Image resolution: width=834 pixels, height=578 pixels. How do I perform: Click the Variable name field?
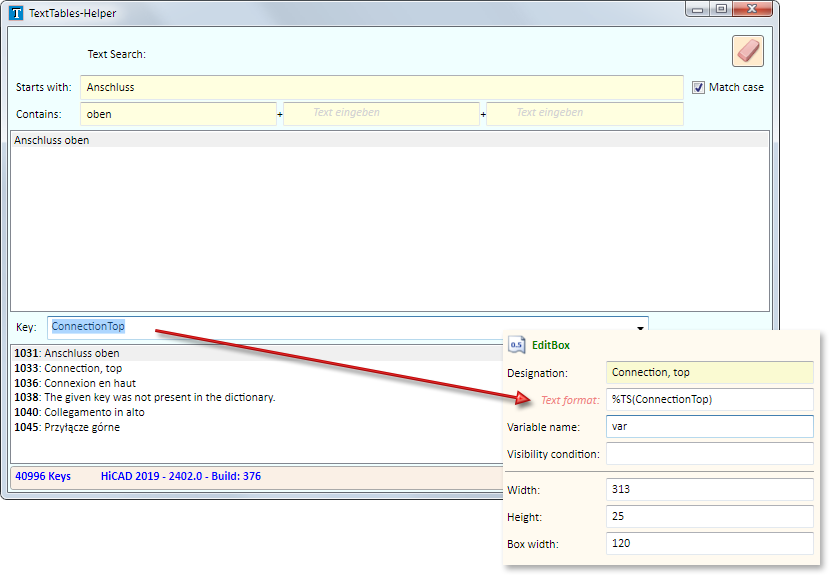click(x=709, y=427)
